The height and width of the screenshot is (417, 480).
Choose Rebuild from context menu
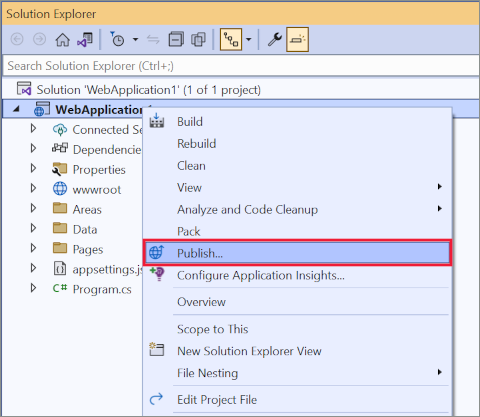298,144
